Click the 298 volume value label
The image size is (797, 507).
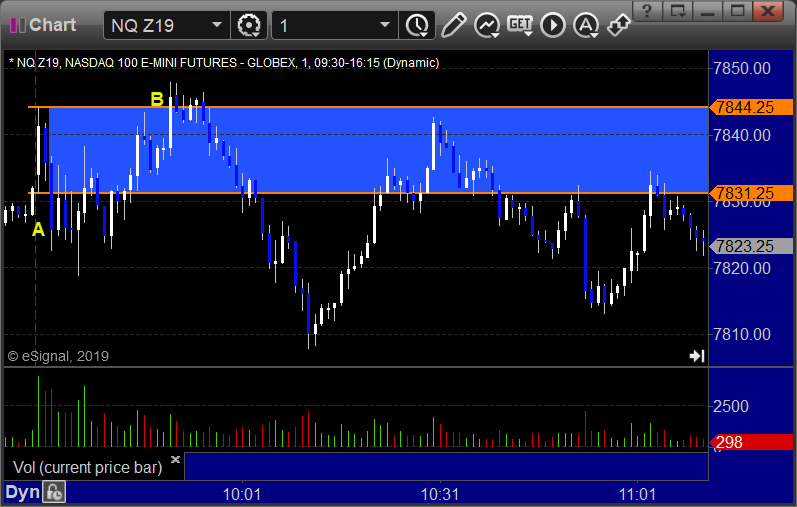point(751,442)
